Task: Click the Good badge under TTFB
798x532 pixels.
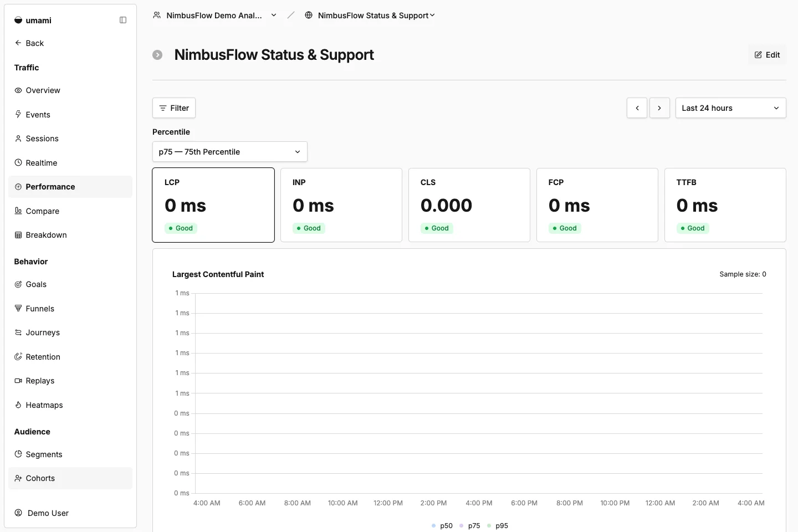Action: click(693, 228)
